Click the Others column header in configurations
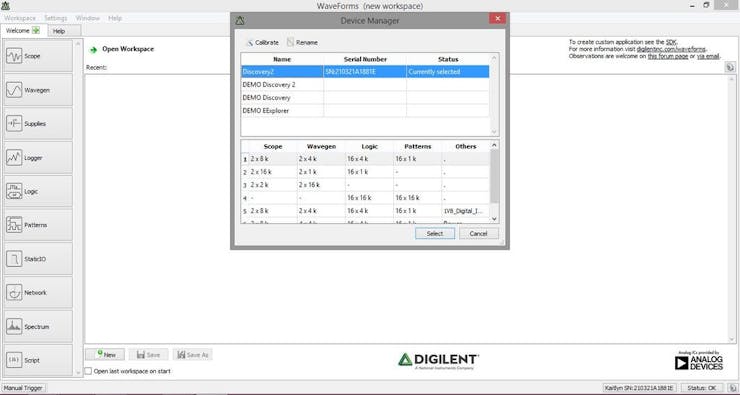The width and height of the screenshot is (740, 395). click(x=466, y=146)
